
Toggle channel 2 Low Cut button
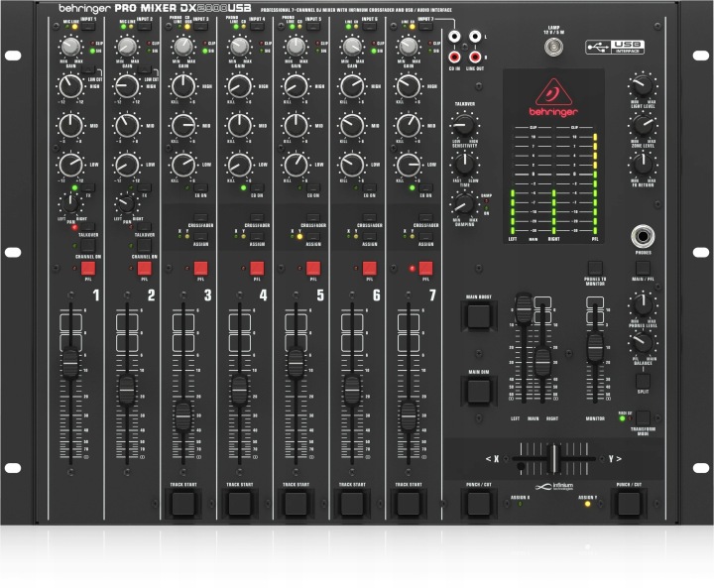145,69
